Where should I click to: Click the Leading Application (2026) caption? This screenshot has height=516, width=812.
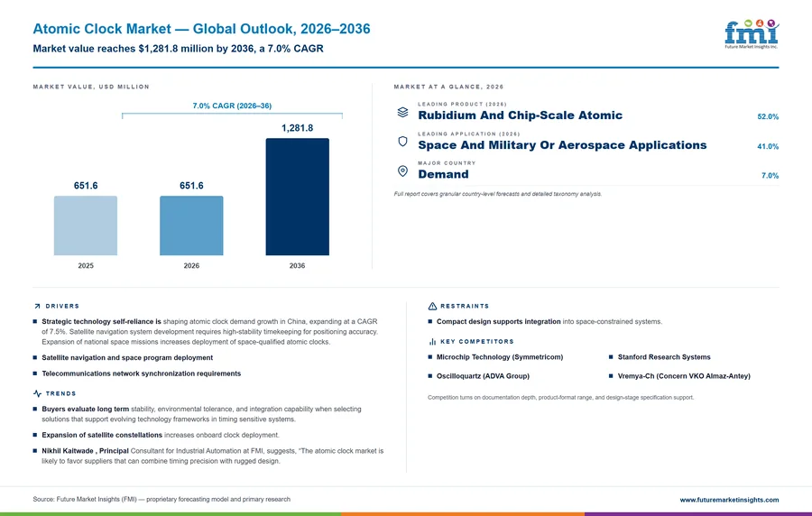[x=469, y=134]
